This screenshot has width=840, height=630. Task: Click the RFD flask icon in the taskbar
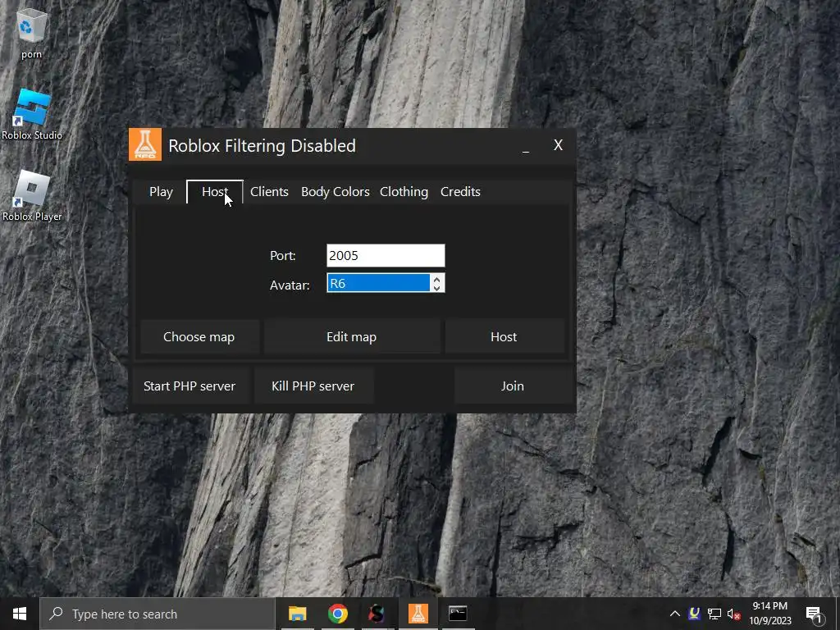click(x=418, y=614)
